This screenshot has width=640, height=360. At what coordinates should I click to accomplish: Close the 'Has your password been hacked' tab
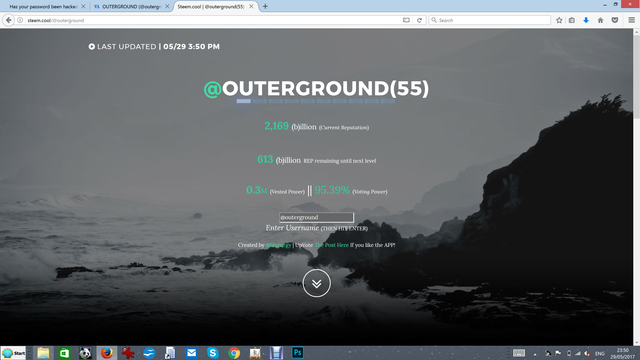(x=83, y=7)
